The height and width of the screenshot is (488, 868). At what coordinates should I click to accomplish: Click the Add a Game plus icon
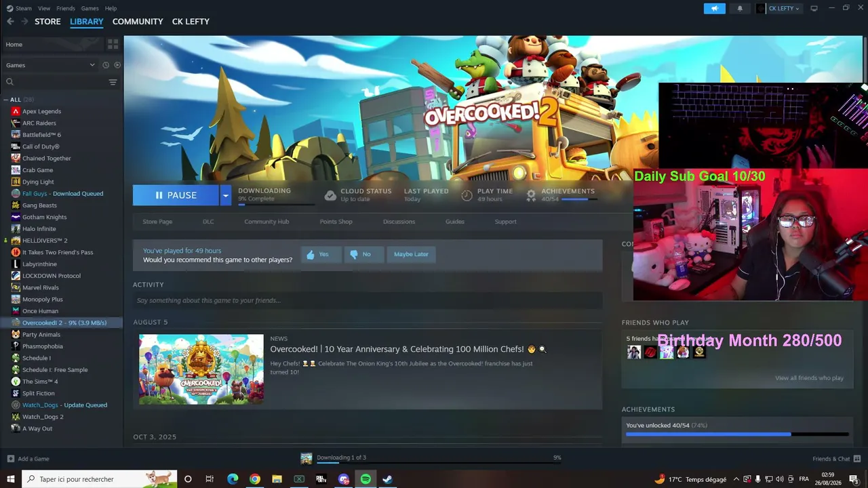pos(10,459)
